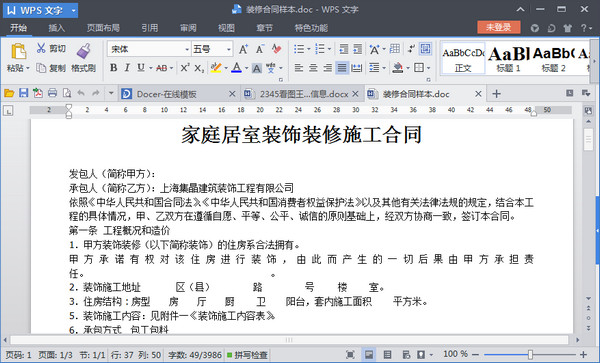
Task: Click the table insert grid icon in ribbon
Action: click(395, 49)
